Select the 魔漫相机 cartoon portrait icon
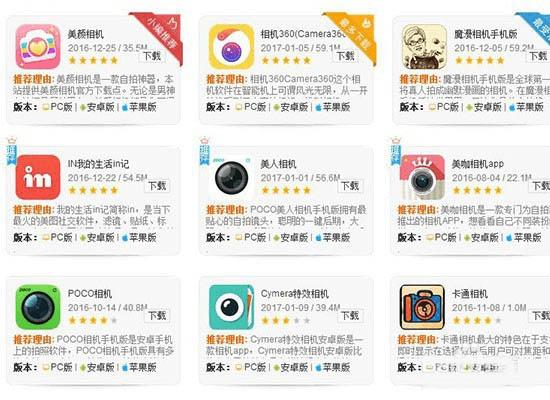 pyautogui.click(x=424, y=47)
